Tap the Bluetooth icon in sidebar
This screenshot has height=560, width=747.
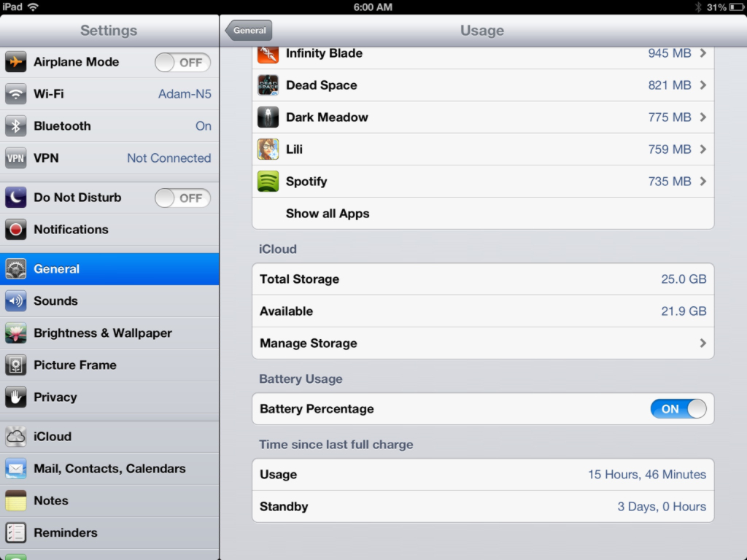click(x=16, y=125)
